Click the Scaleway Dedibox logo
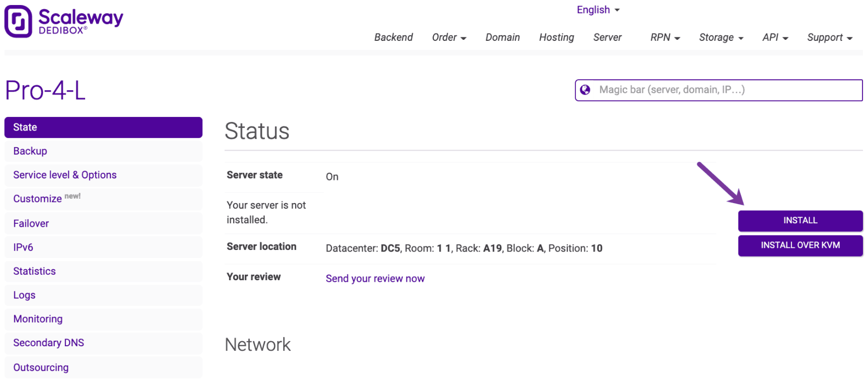This screenshot has height=381, width=868. [x=63, y=21]
